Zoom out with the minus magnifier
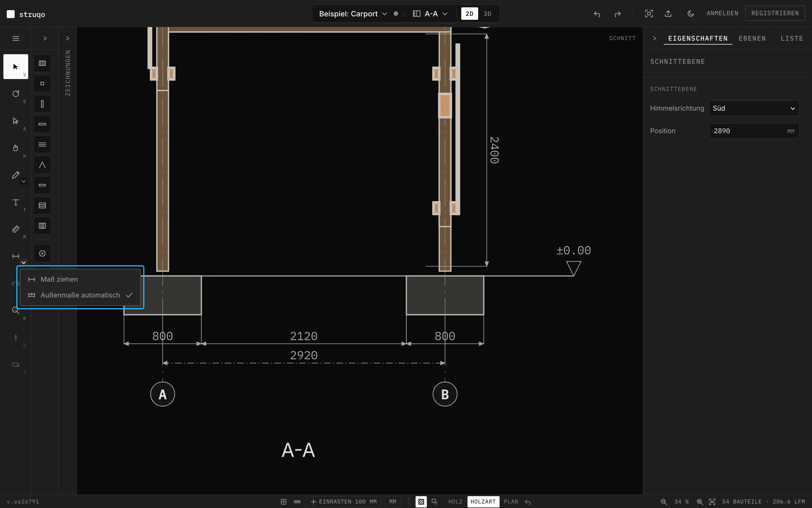 coord(664,502)
